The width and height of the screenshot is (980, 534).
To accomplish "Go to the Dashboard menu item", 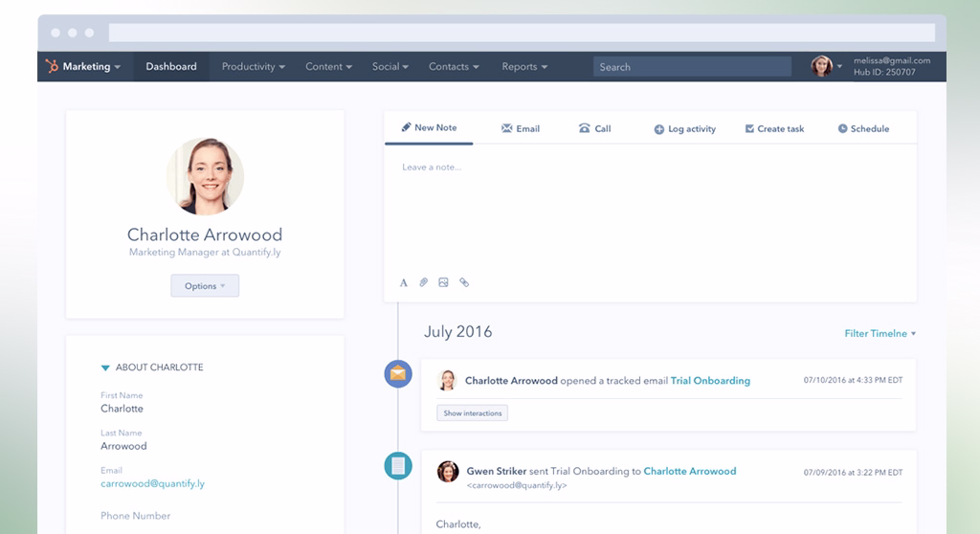I will click(x=171, y=66).
